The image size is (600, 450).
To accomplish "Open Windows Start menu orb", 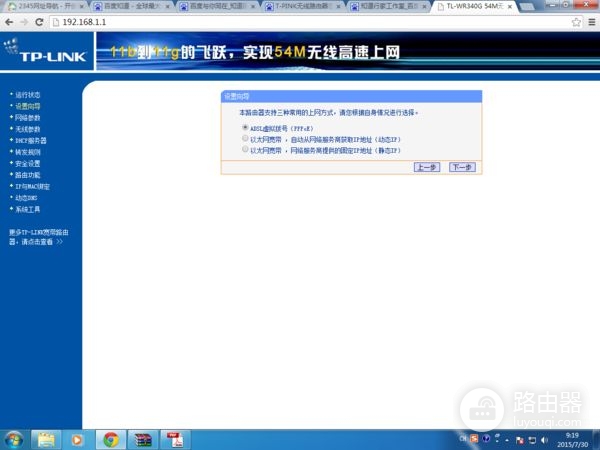I will click(x=15, y=438).
